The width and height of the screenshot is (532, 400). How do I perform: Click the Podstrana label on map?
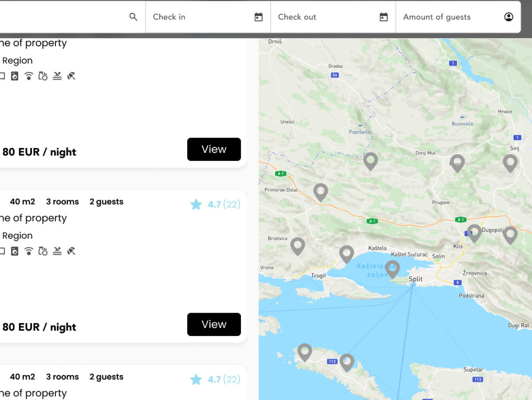coord(471,296)
